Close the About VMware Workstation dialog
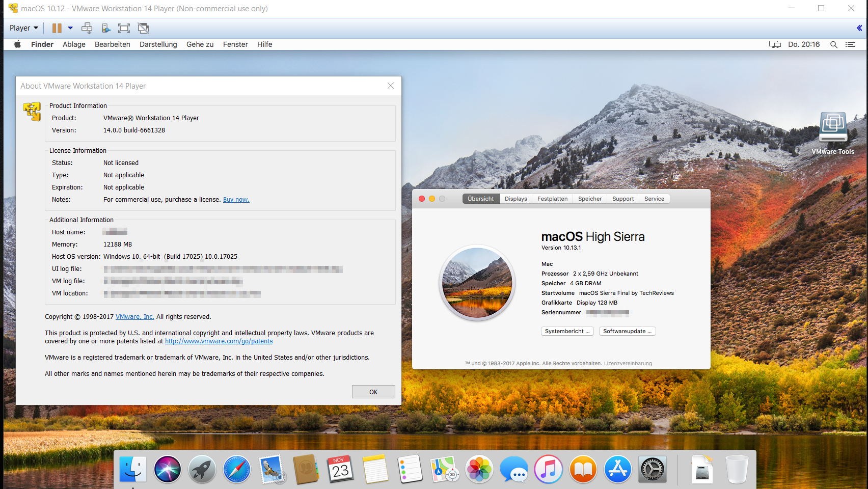868x489 pixels. click(x=391, y=86)
